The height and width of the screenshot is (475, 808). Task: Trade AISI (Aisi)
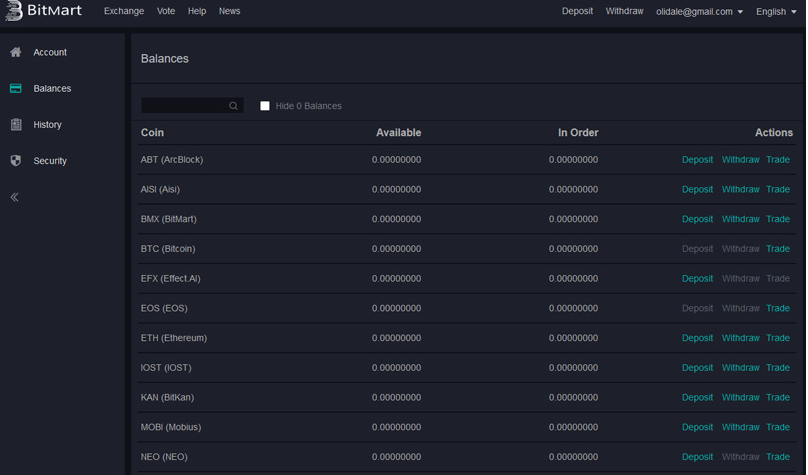pos(778,189)
